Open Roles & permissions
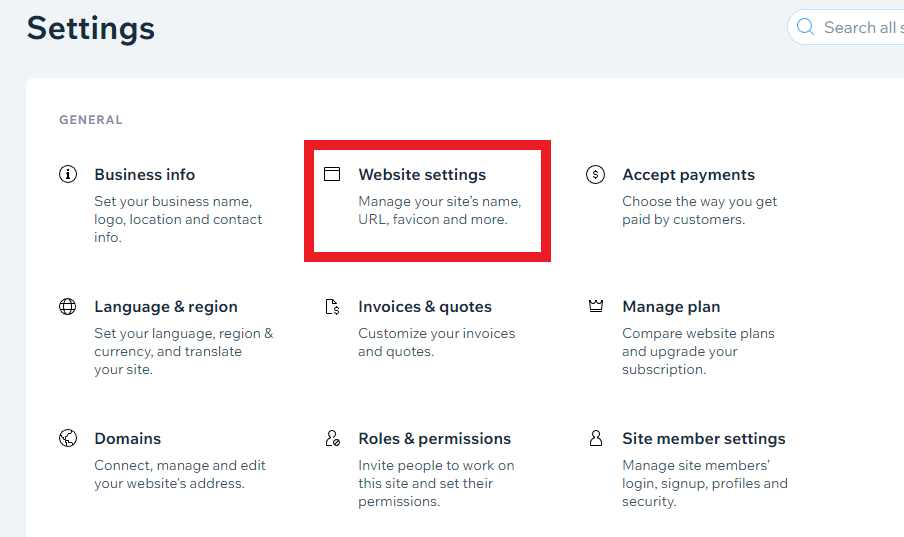The width and height of the screenshot is (904, 537). [x=434, y=439]
